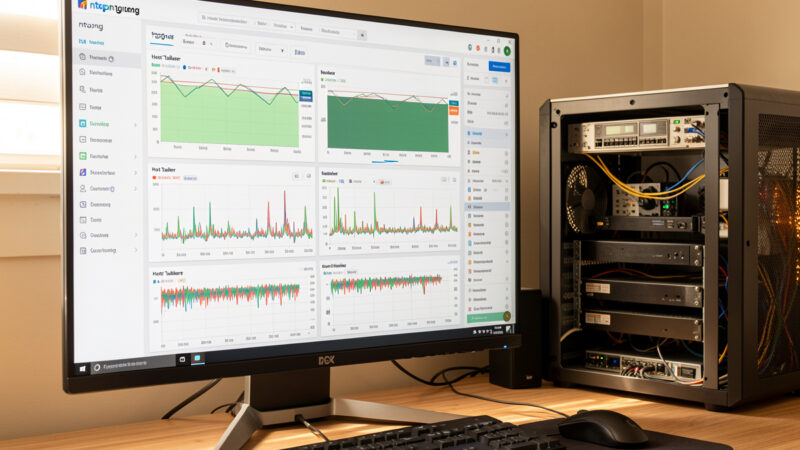Click the gray button beside the gear icon
This screenshot has width=800, height=450.
446,62
